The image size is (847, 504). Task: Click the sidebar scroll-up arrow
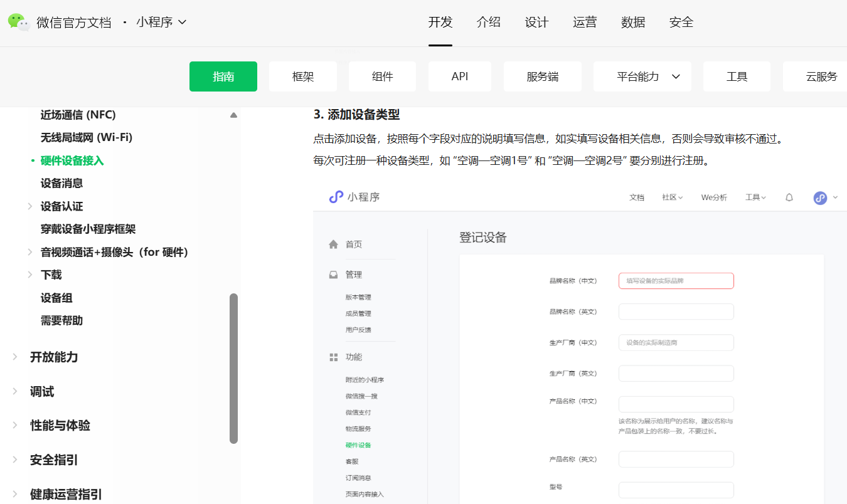[234, 115]
